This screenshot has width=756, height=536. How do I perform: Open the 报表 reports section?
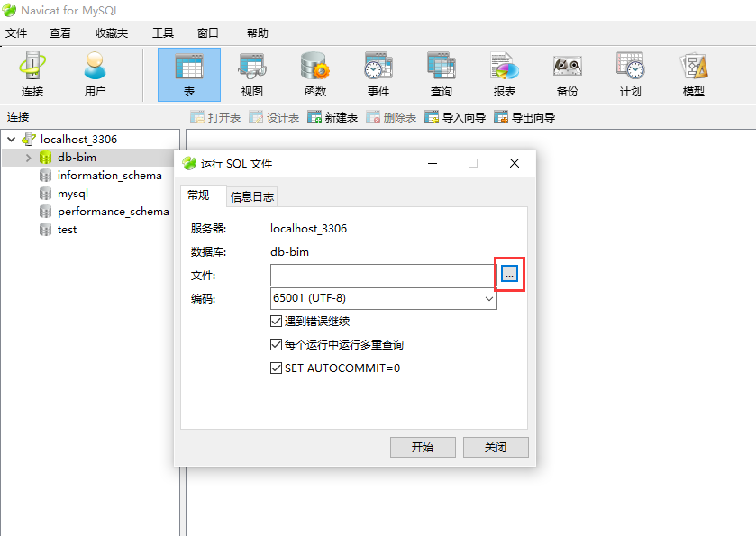[x=505, y=75]
